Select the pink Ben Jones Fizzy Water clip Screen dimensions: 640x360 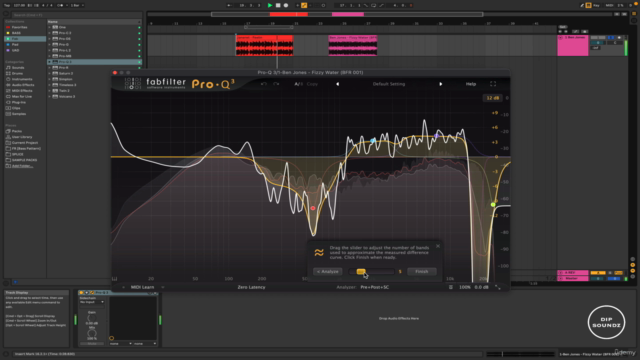[353, 45]
